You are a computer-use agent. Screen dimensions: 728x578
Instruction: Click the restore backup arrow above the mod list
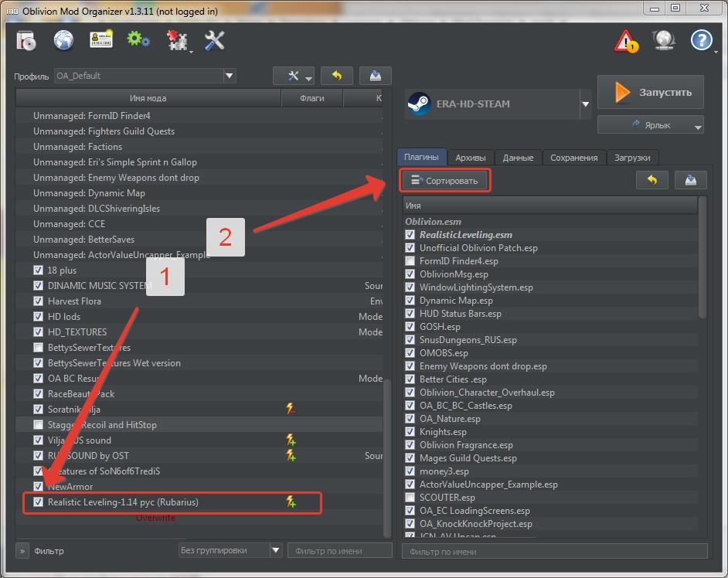[336, 76]
